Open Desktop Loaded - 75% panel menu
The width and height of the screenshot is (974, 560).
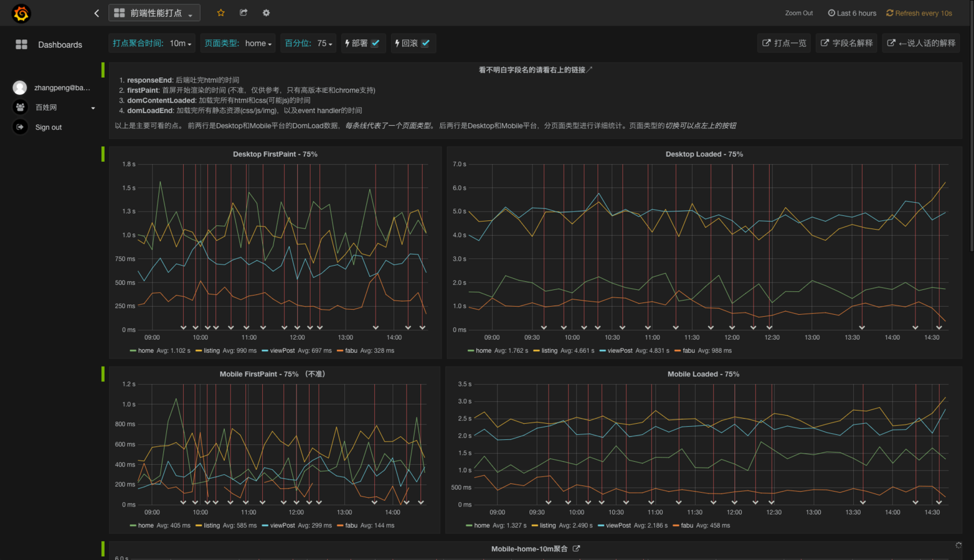(x=704, y=154)
